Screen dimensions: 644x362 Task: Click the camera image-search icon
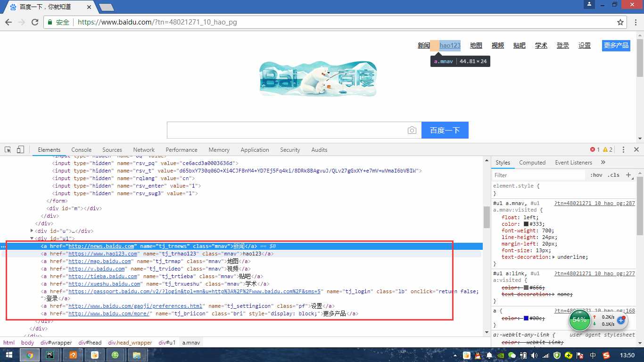[412, 131]
